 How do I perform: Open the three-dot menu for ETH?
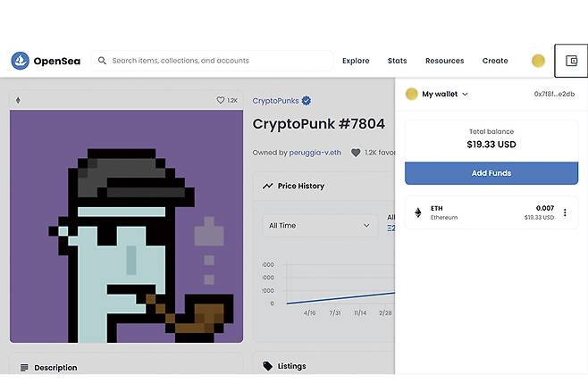point(565,212)
